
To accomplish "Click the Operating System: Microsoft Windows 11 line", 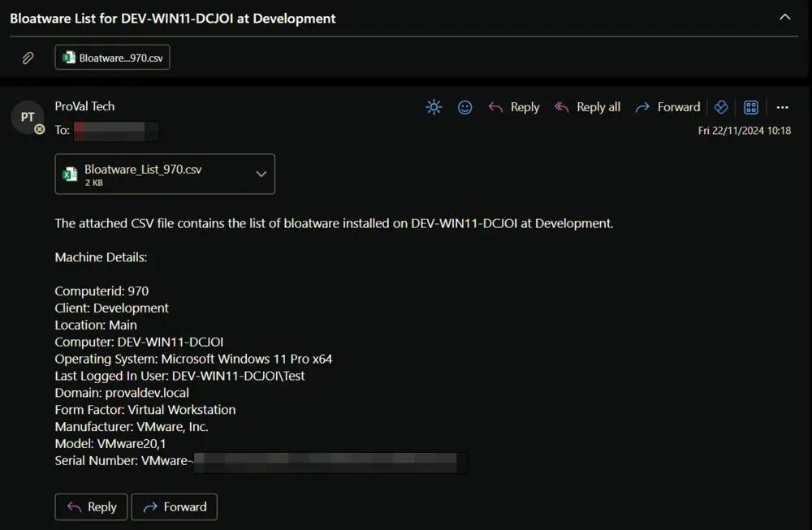I will [x=194, y=359].
